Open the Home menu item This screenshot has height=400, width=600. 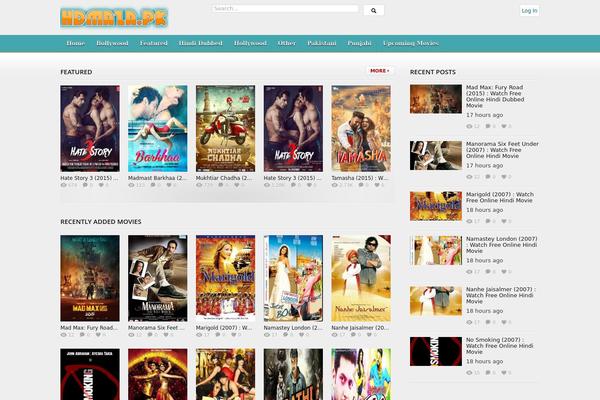75,43
